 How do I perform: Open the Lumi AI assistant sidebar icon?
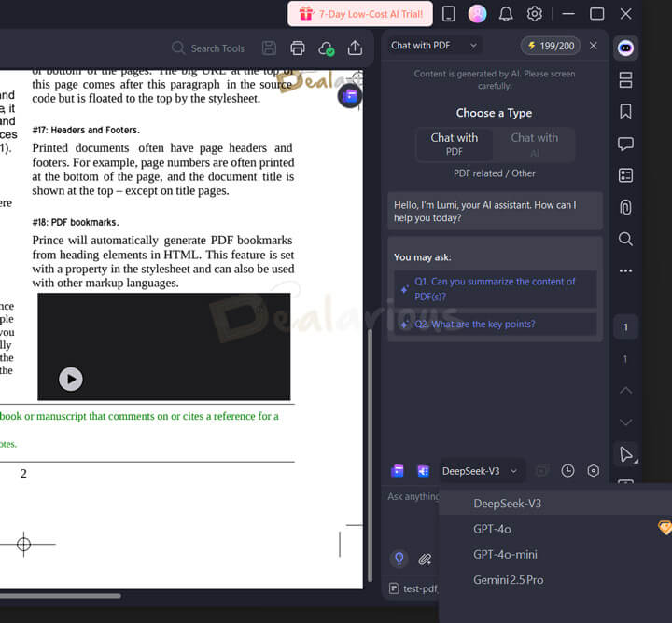tap(625, 48)
